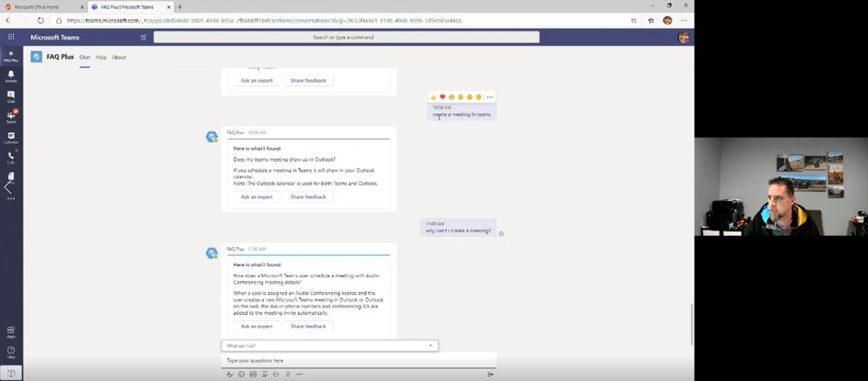Open the Calls app

[11, 157]
